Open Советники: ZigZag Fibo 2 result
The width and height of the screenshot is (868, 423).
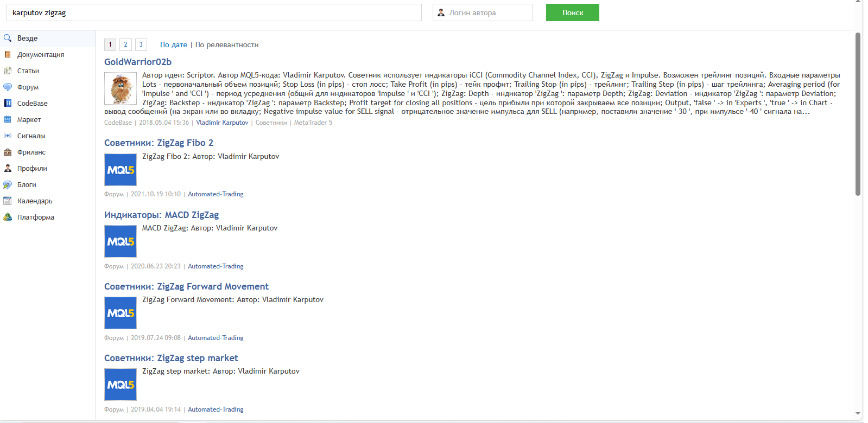tap(159, 143)
